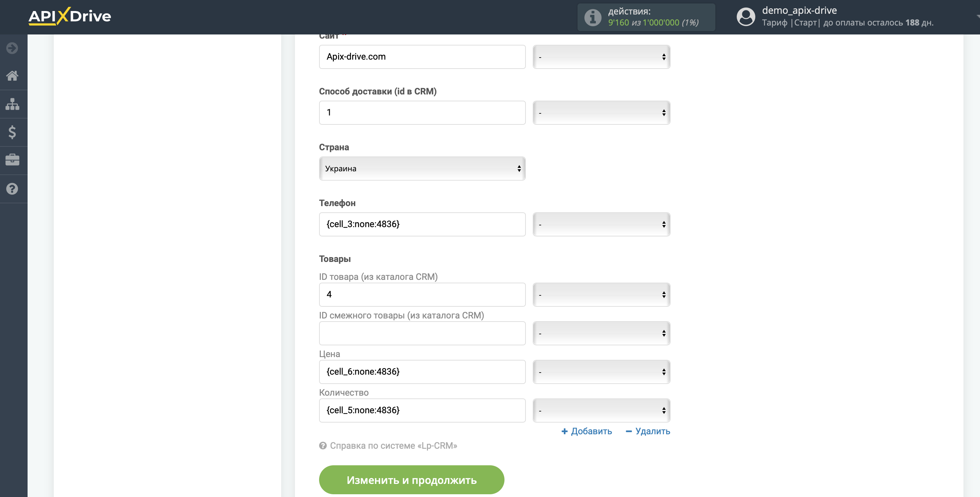Open dropdown next to the Сайт field
980x497 pixels.
[x=601, y=57]
